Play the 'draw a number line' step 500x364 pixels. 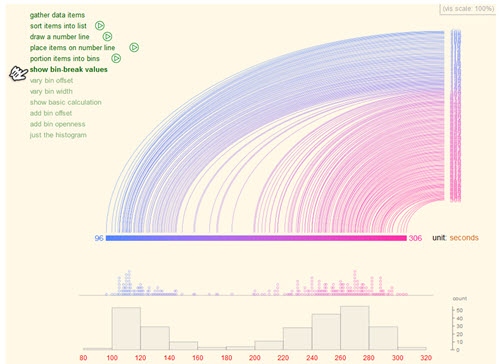tap(107, 37)
